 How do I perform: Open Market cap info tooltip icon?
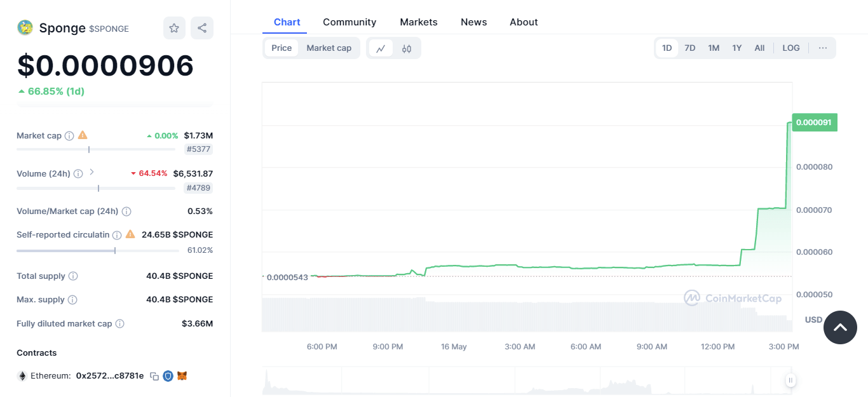pyautogui.click(x=69, y=135)
